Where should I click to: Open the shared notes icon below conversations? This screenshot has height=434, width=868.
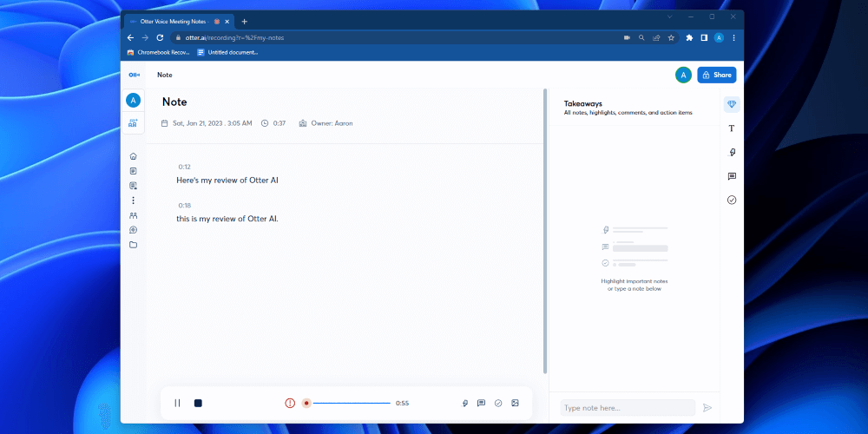(133, 186)
